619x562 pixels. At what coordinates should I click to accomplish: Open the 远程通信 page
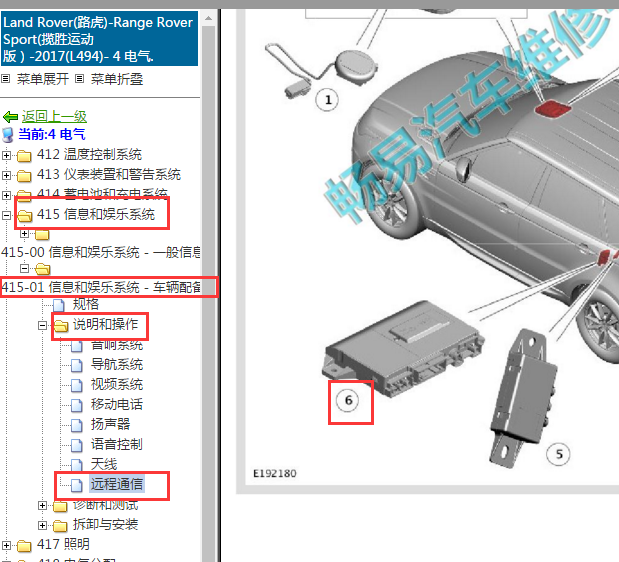pos(117,484)
